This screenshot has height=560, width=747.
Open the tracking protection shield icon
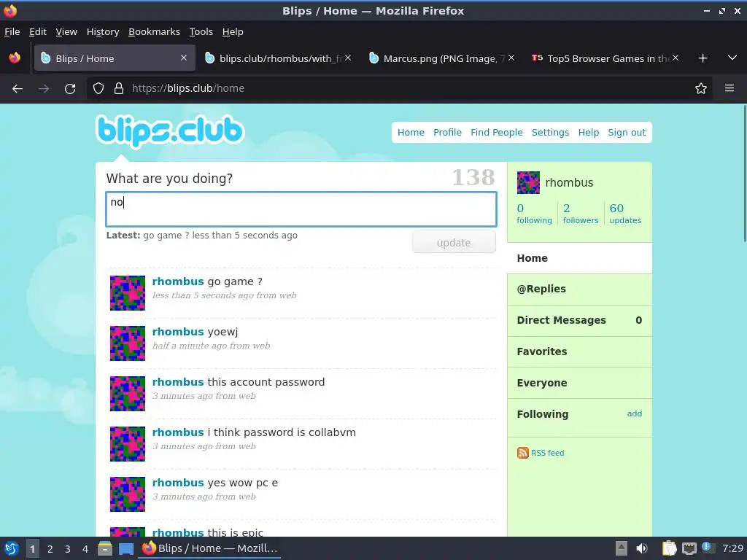tap(98, 88)
